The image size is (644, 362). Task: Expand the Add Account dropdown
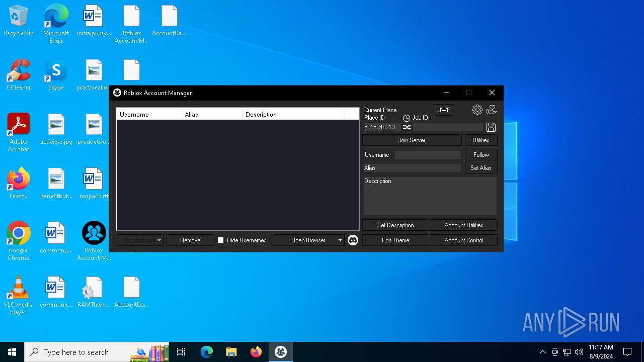point(159,240)
